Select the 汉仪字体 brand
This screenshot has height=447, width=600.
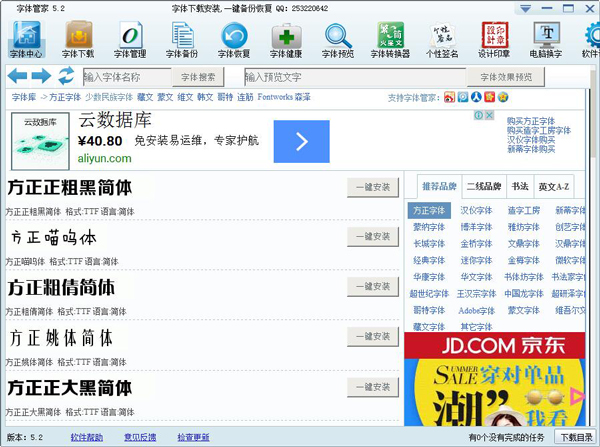pyautogui.click(x=476, y=210)
